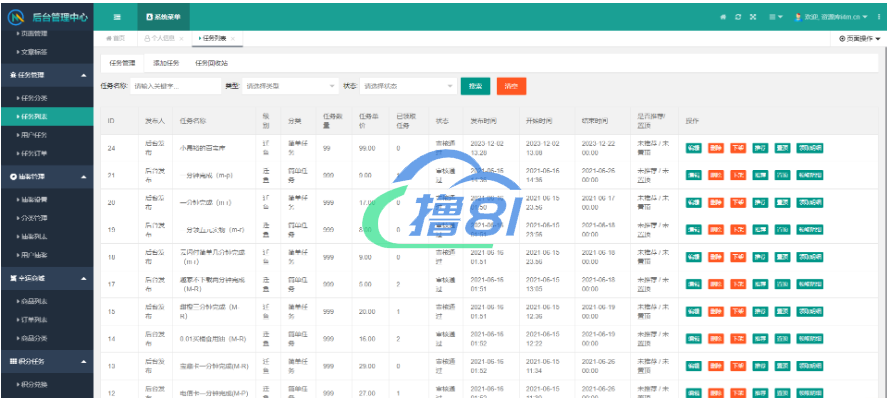Click the refresh icon in top bar

click(x=738, y=17)
